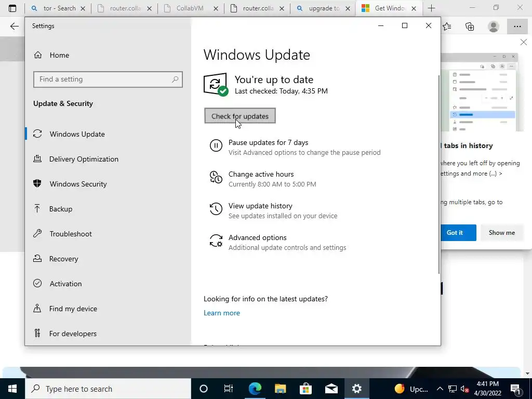Click the muted volume tray icon
532x399 pixels.
click(464, 389)
